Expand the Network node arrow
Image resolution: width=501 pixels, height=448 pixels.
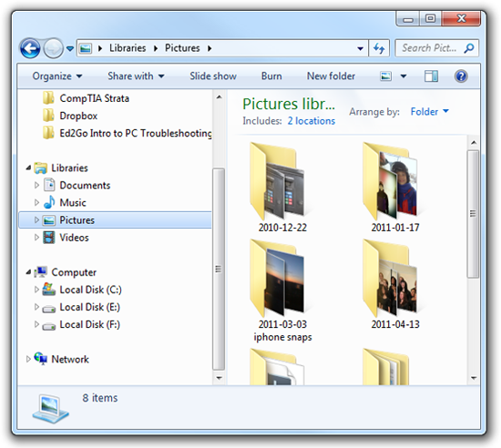(x=28, y=360)
